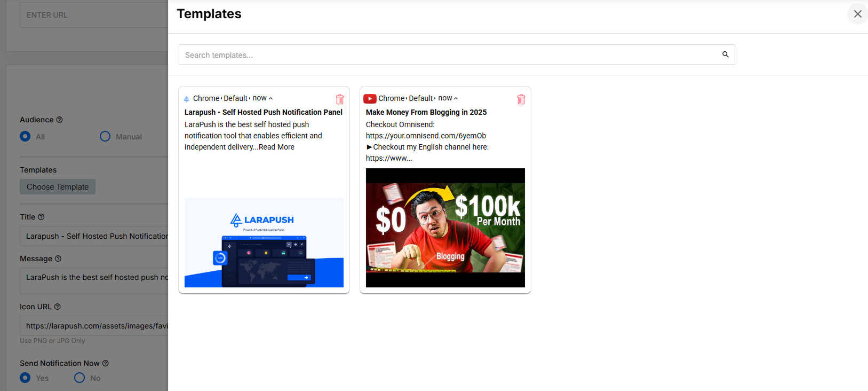The width and height of the screenshot is (868, 391).
Task: Click the Audience help icon
Action: point(60,120)
